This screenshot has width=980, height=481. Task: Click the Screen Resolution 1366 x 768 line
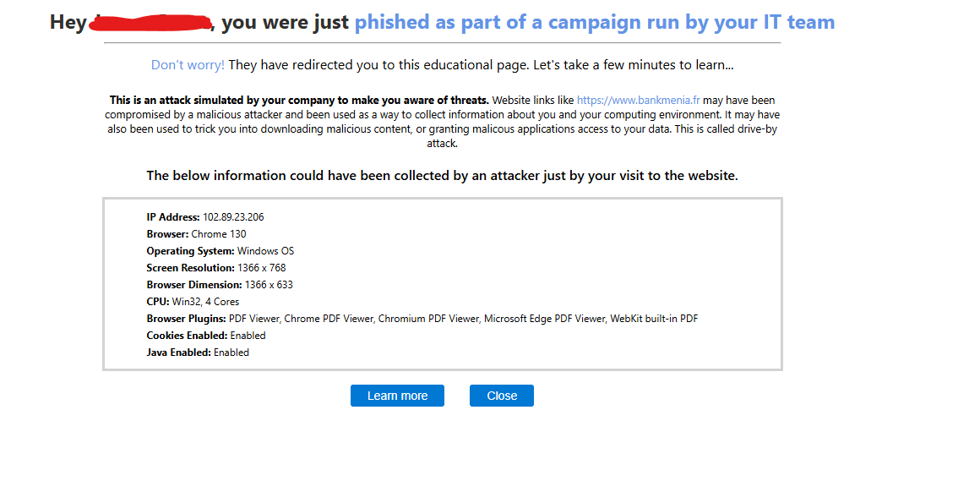pos(215,268)
